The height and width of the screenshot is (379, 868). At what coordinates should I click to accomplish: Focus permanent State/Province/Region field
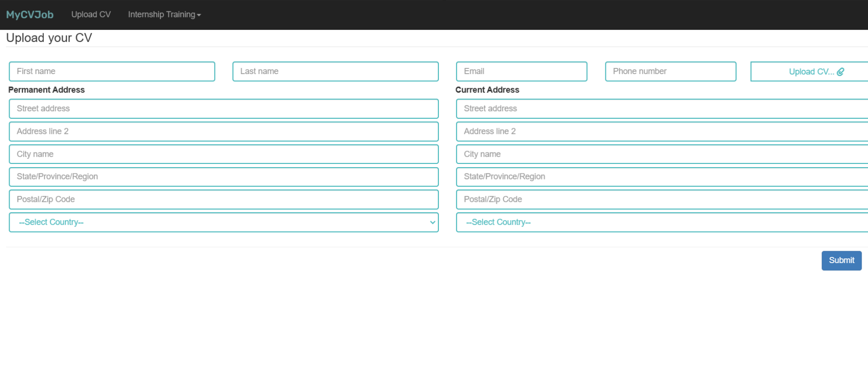(x=223, y=177)
